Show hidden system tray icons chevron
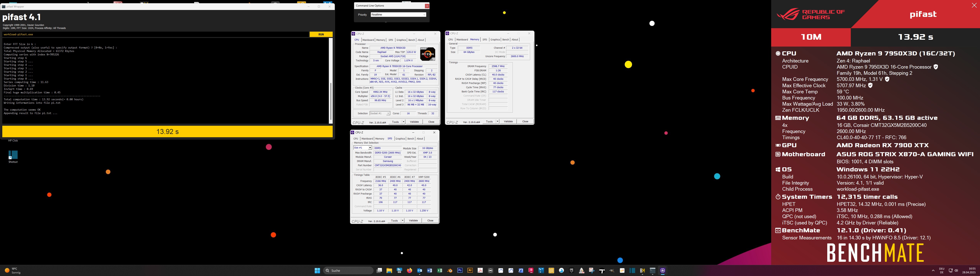980x276 pixels. pos(933,271)
